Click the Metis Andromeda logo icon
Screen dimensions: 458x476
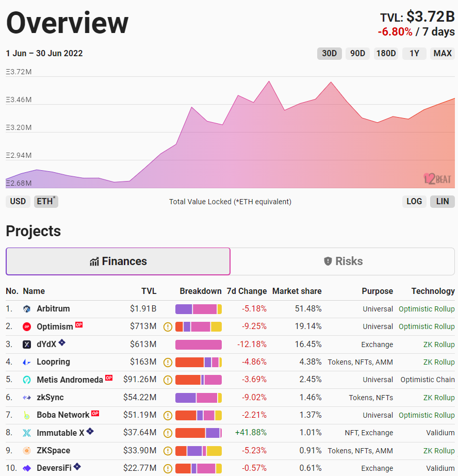tap(27, 380)
